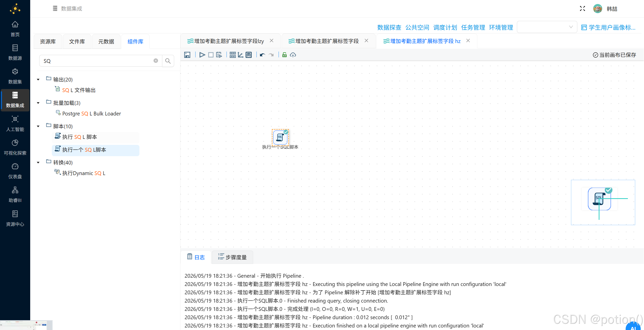Click the canvas minimap thumbnail
Image resolution: width=644 pixels, height=330 pixels.
pyautogui.click(x=603, y=202)
